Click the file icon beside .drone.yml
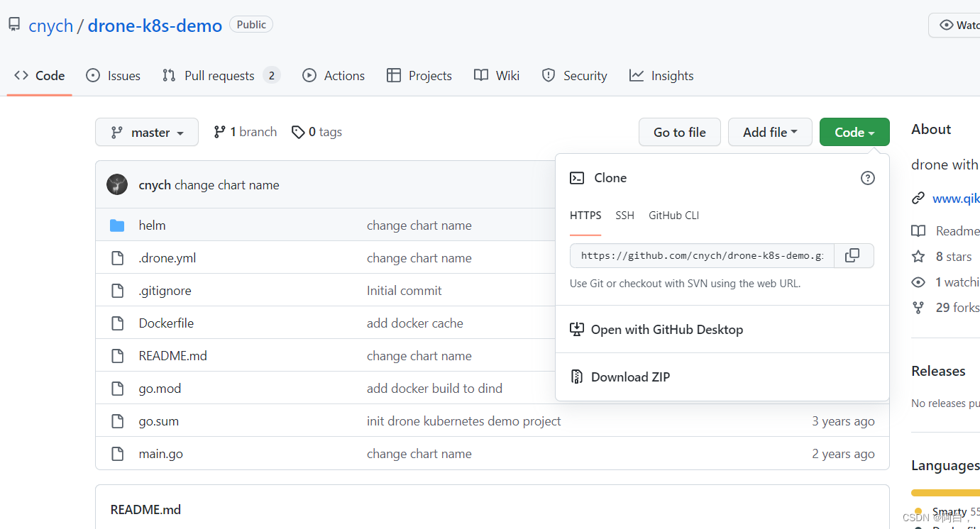The width and height of the screenshot is (980, 529). coord(118,258)
